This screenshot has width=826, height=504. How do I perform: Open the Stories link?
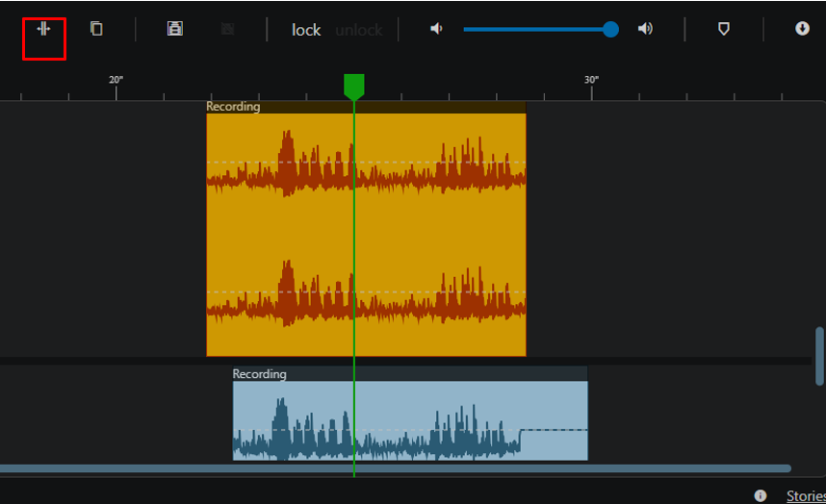[x=806, y=495]
